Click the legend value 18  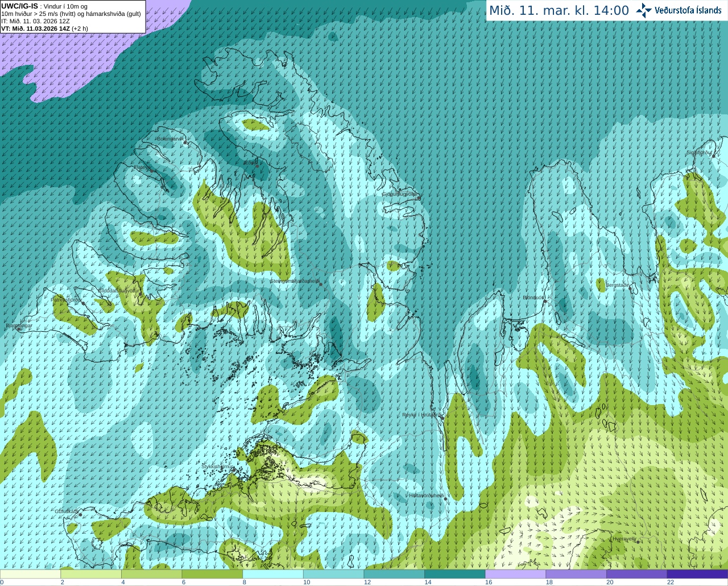tap(549, 582)
